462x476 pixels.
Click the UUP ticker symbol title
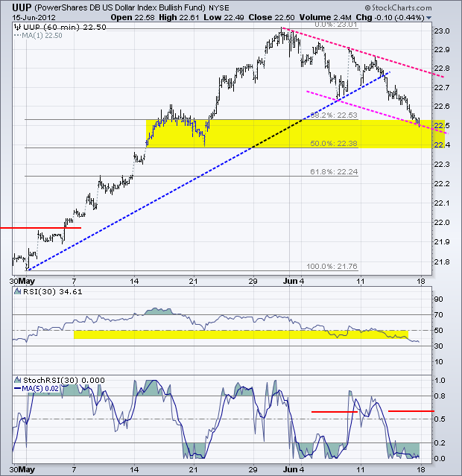[x=22, y=7]
